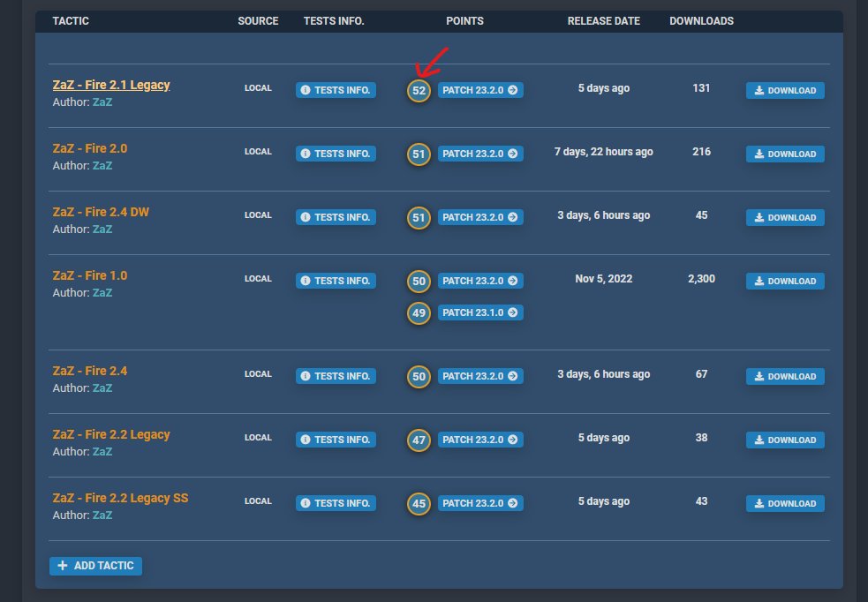This screenshot has height=602, width=868.
Task: Download the ZaZ - Fire 2.1 Legacy tactic
Action: [x=785, y=91]
